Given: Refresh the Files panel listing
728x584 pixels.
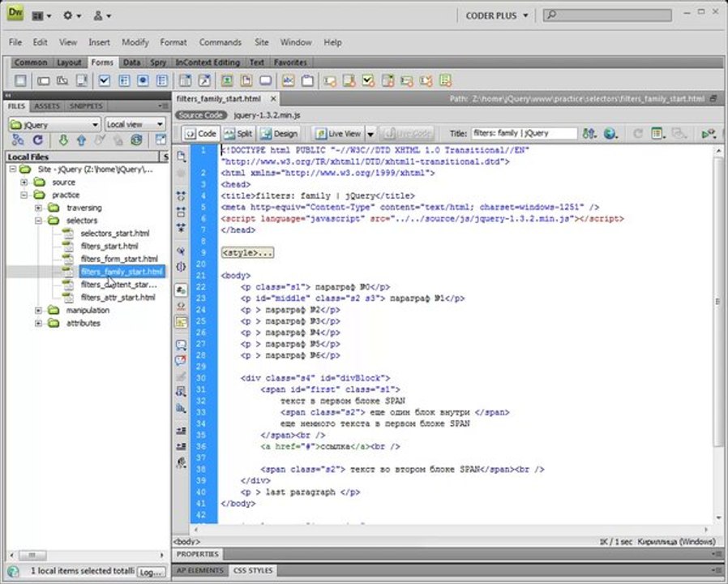Looking at the screenshot, I should coord(37,140).
